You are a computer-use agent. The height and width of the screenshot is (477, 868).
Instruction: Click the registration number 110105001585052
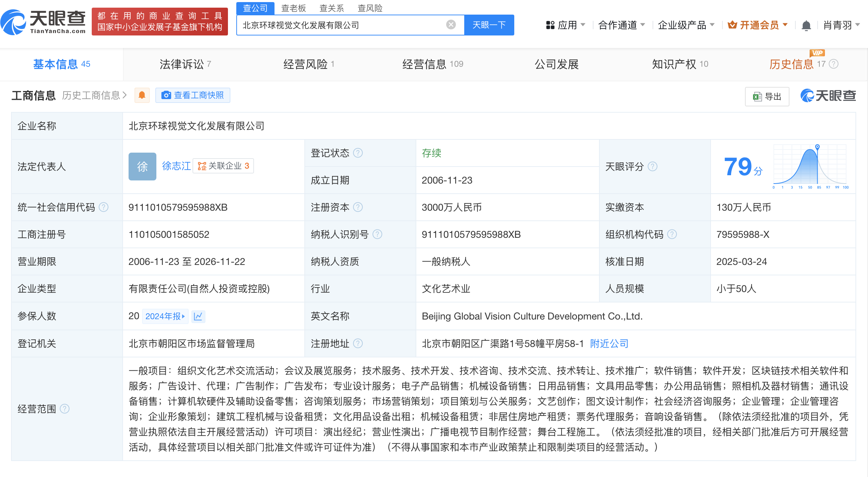tap(169, 235)
